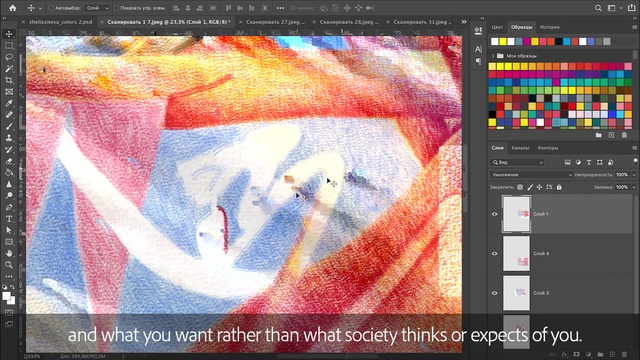
Task: Enable the Автовыбор checkbox
Action: click(51, 8)
